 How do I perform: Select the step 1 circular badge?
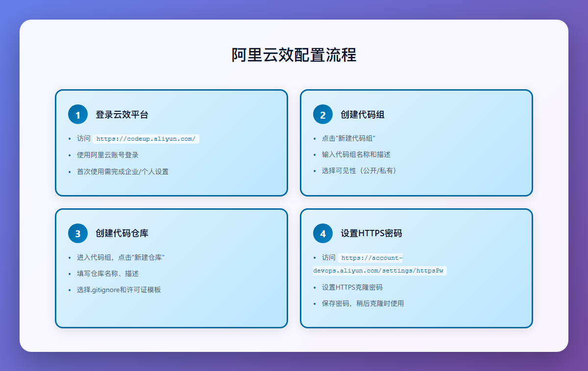coord(77,114)
